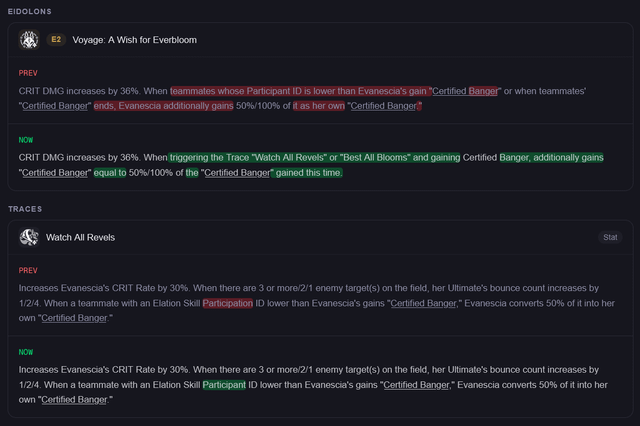The width and height of the screenshot is (640, 426).
Task: Click the NOW label in the Eidolon card
Action: click(x=26, y=140)
